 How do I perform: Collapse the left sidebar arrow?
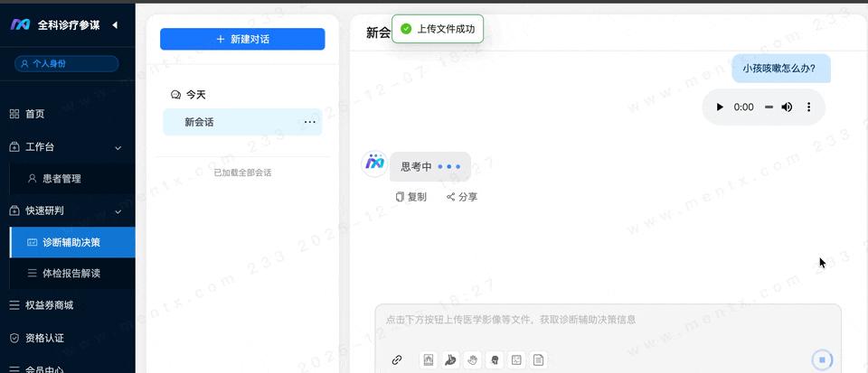(115, 25)
